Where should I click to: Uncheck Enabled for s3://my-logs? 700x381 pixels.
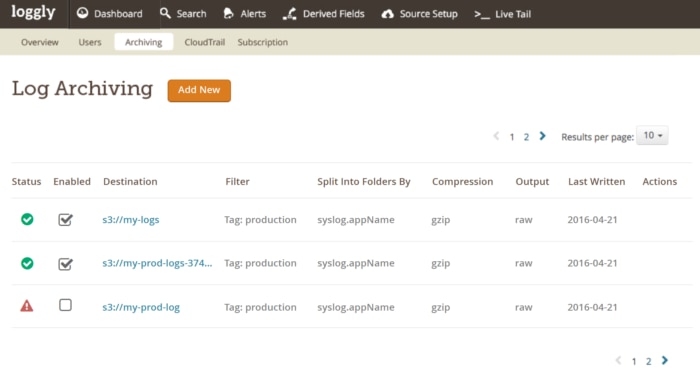(x=65, y=219)
